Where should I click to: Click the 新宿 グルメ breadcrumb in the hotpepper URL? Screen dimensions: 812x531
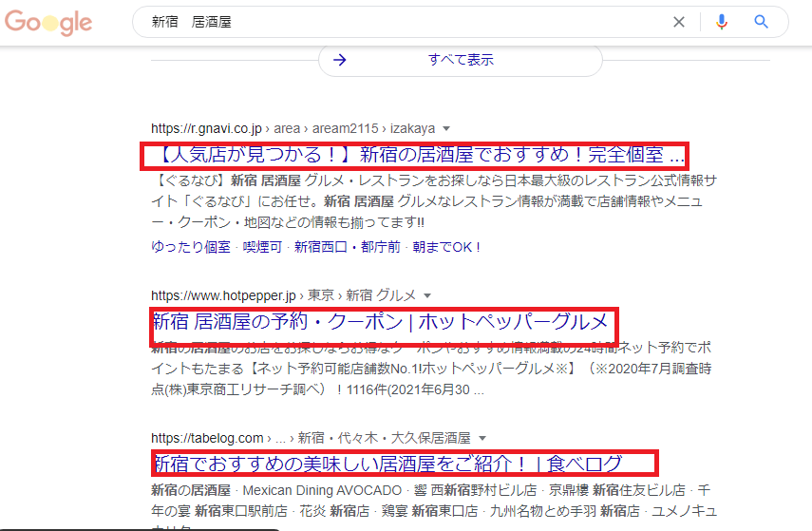381,295
